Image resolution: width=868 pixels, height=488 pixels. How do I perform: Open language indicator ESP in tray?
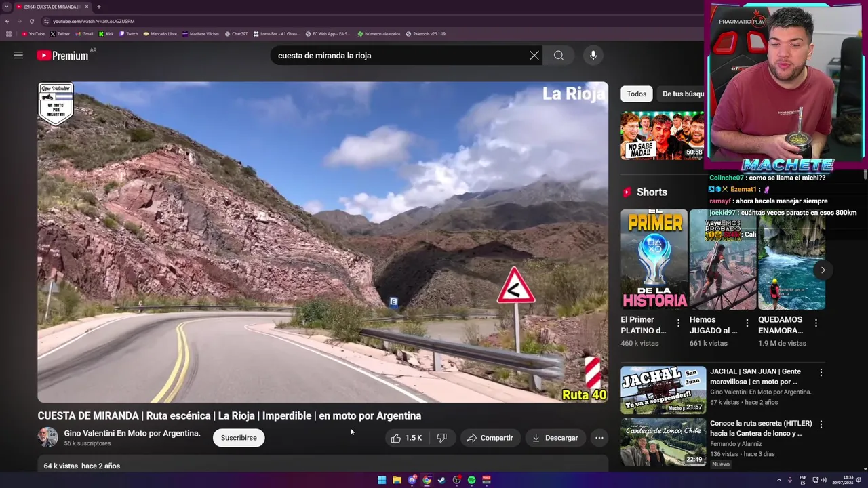coord(803,479)
